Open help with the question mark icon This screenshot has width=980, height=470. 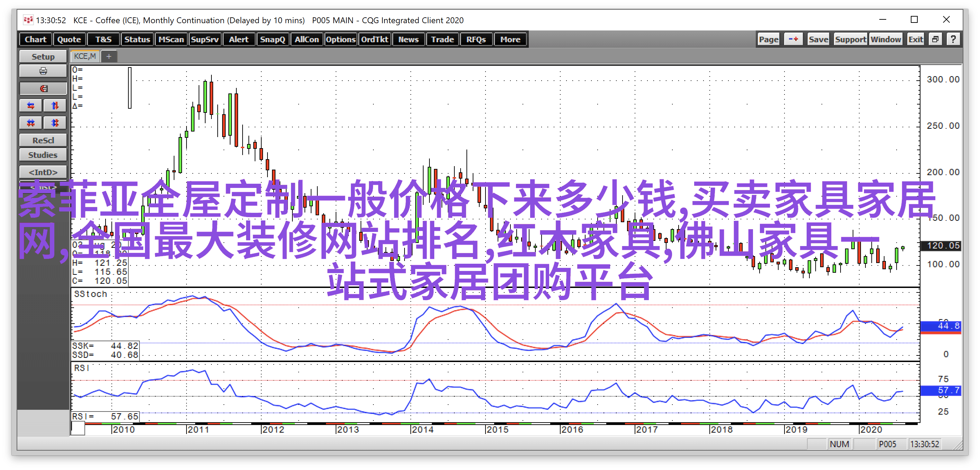(953, 39)
